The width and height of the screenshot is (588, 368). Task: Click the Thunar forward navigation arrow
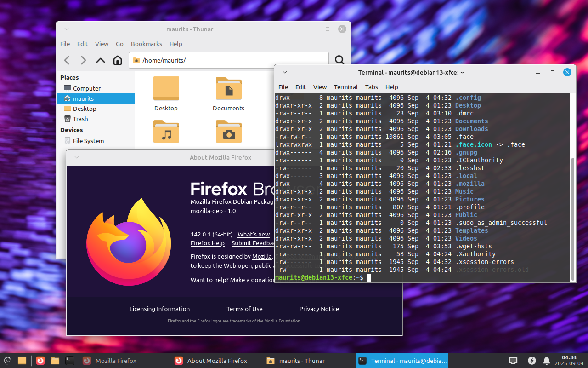(x=83, y=60)
